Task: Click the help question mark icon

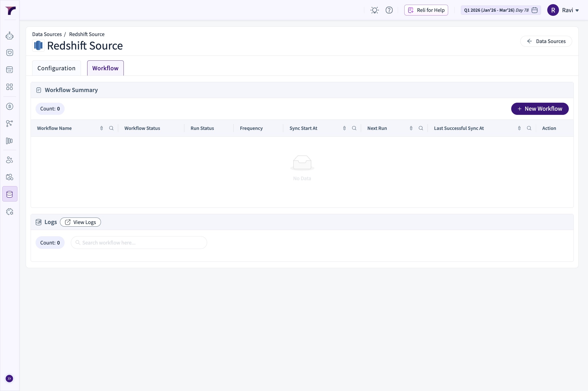Action: pyautogui.click(x=389, y=10)
